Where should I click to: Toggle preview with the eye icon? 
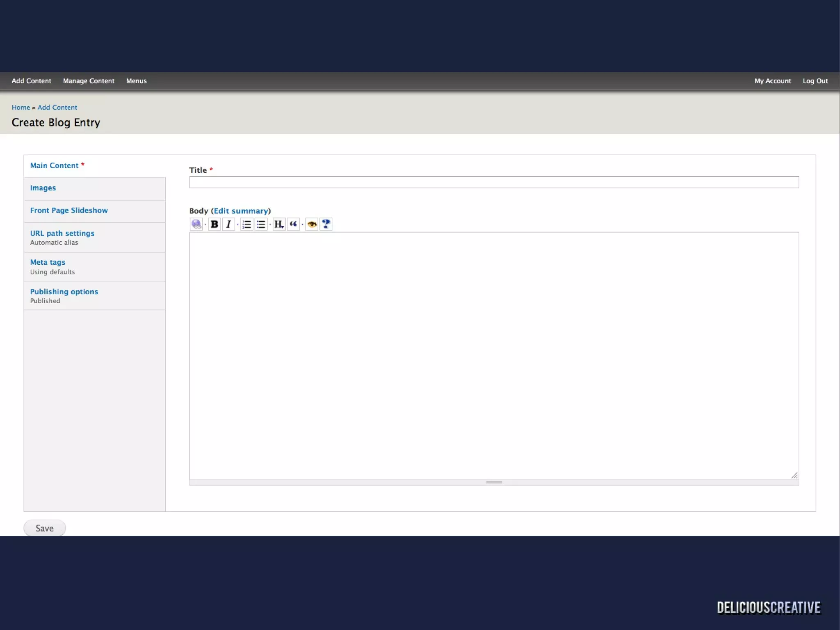point(312,224)
